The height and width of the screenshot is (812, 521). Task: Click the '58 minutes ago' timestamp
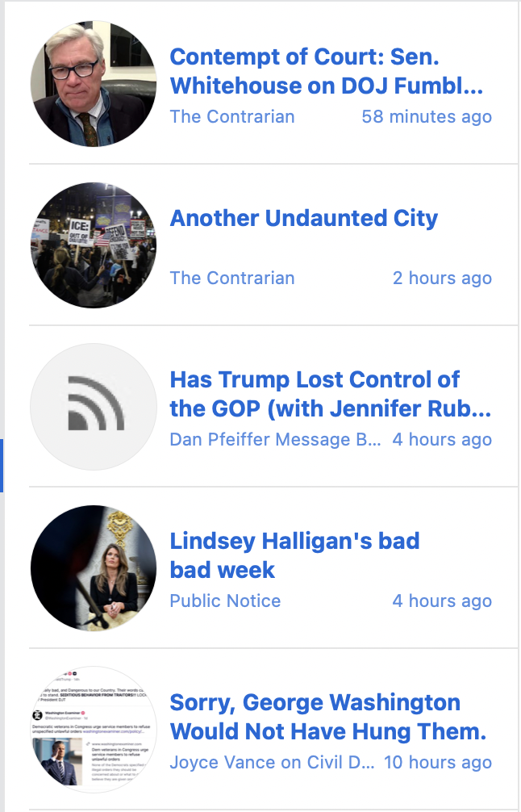click(427, 116)
